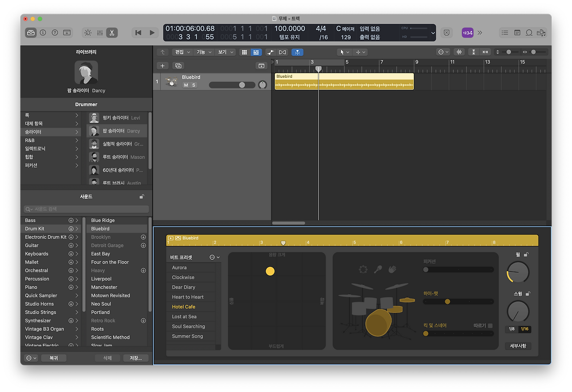This screenshot has height=392, width=572.
Task: Toggle the Flex bowtie button
Action: coord(282,52)
